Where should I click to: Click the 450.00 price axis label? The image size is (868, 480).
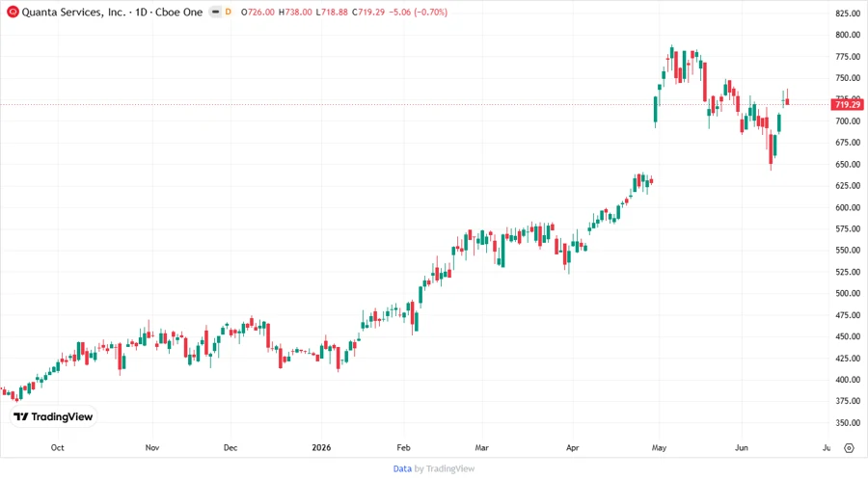pos(848,336)
